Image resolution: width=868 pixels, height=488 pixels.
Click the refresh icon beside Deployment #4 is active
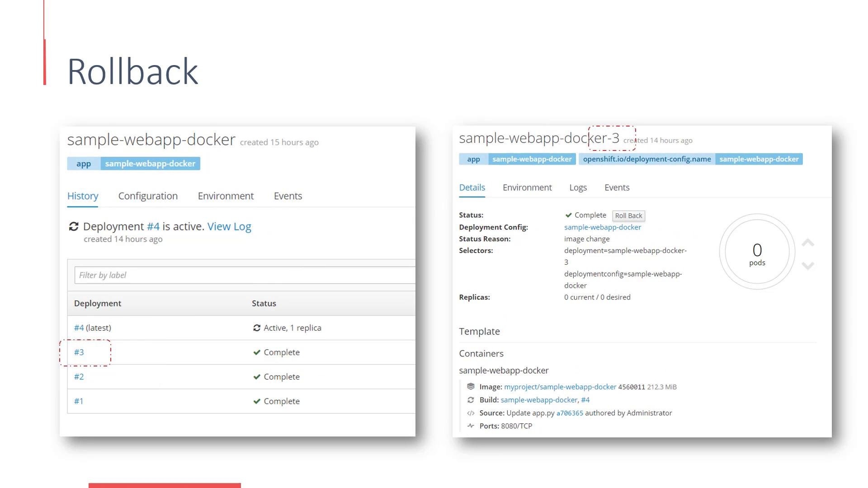click(x=74, y=226)
